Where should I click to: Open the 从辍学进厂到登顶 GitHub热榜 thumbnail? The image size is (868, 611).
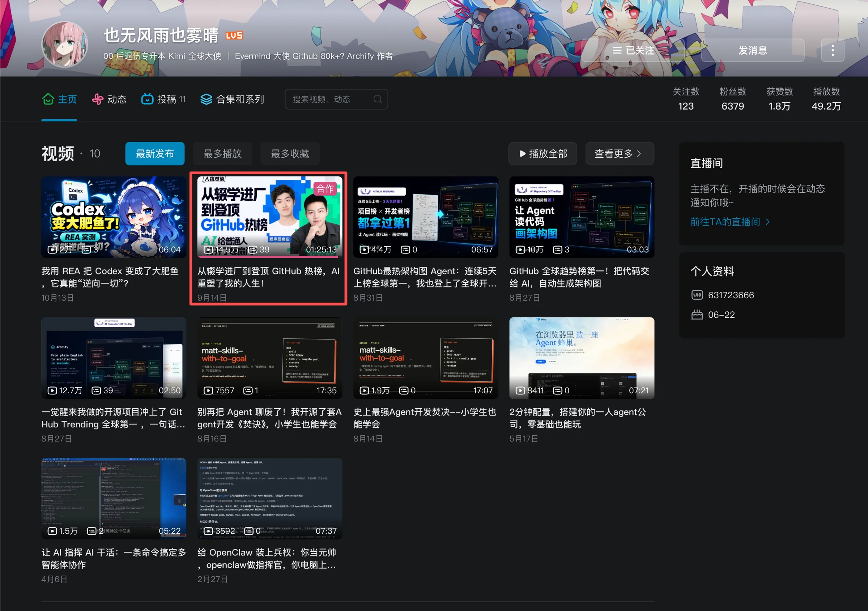point(269,217)
